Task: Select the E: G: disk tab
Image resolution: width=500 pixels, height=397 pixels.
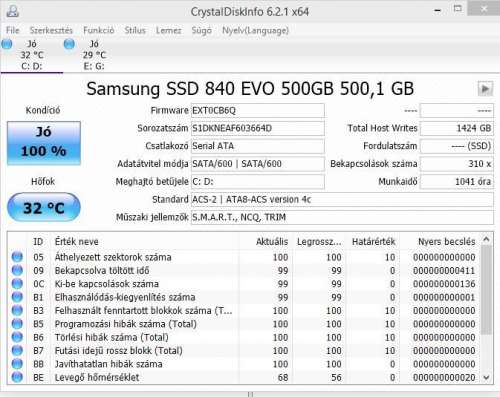Action: [x=94, y=55]
